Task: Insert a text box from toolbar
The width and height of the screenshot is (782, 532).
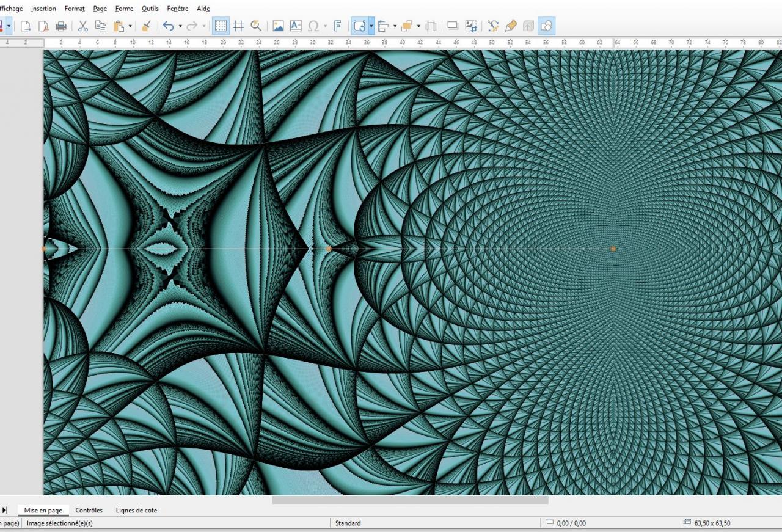Action: coord(296,26)
